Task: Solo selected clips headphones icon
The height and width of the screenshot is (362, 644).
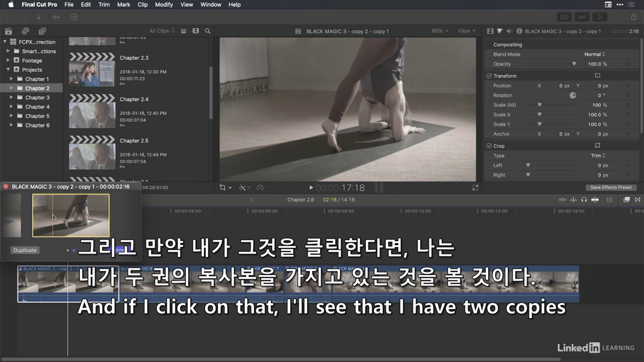Action: 584,200
